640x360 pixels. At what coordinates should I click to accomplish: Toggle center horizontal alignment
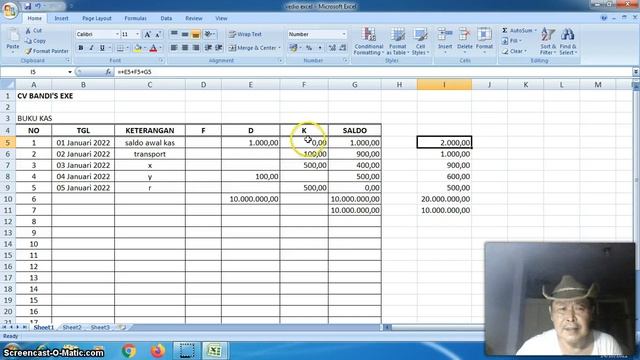coord(185,48)
